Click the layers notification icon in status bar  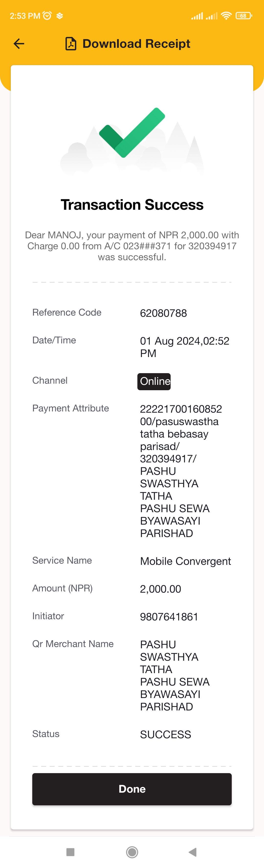pyautogui.click(x=60, y=16)
